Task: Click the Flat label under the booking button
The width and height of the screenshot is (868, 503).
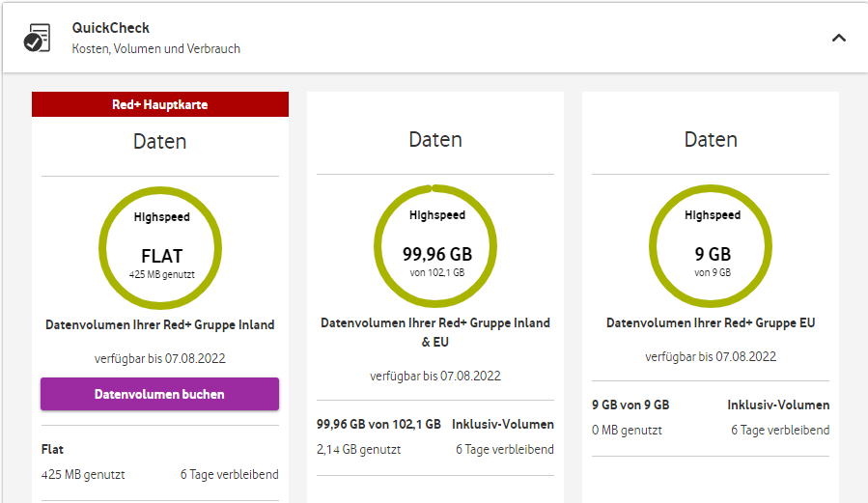Action: (x=52, y=450)
